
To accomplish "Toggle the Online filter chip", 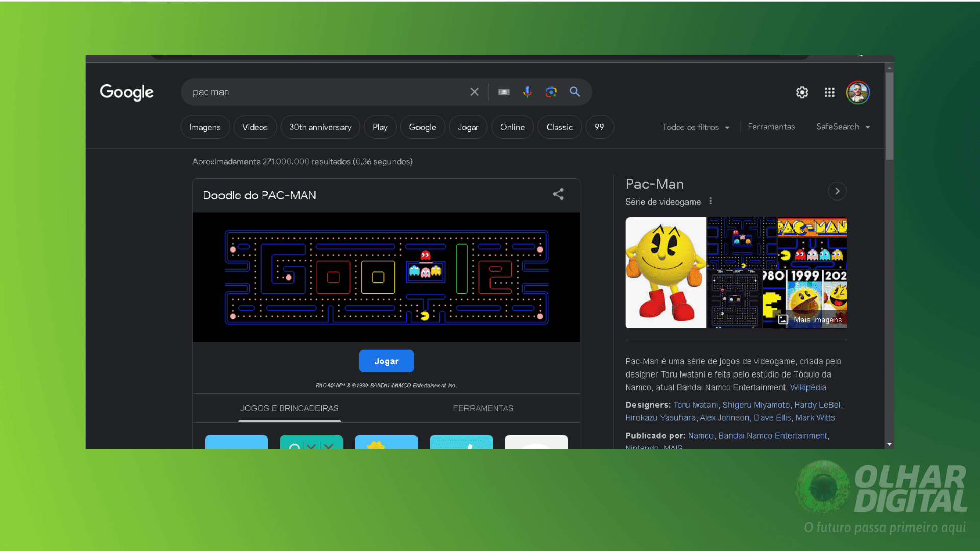I will [512, 127].
